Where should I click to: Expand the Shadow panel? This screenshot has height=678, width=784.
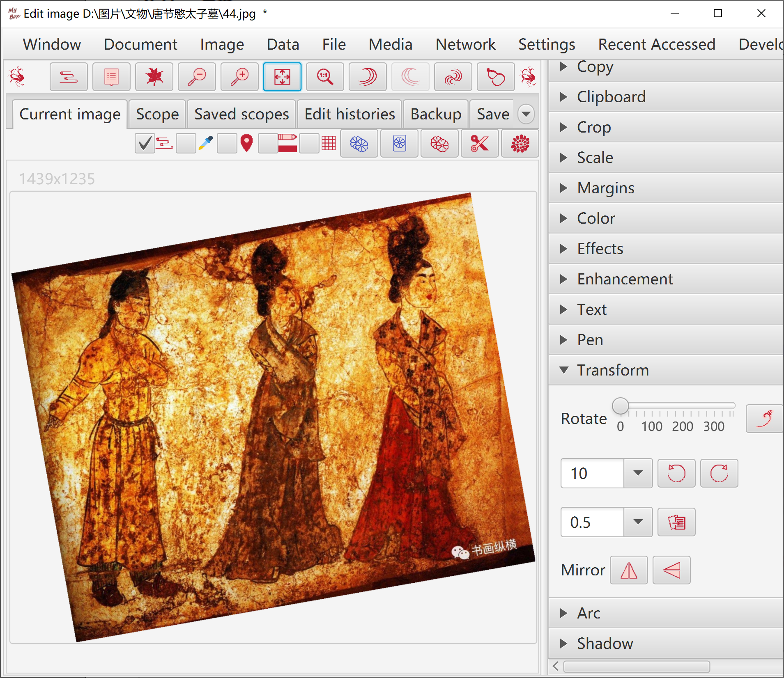(x=666, y=644)
